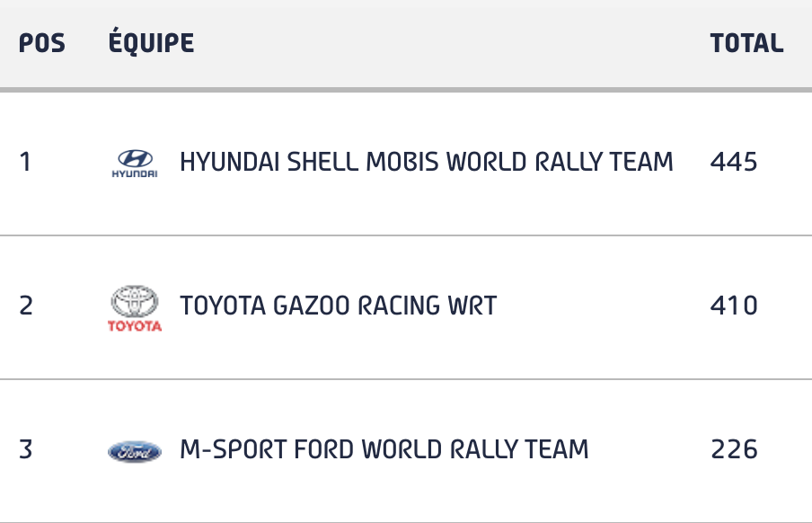Select M-Sport Ford's 226 points total

click(x=734, y=449)
